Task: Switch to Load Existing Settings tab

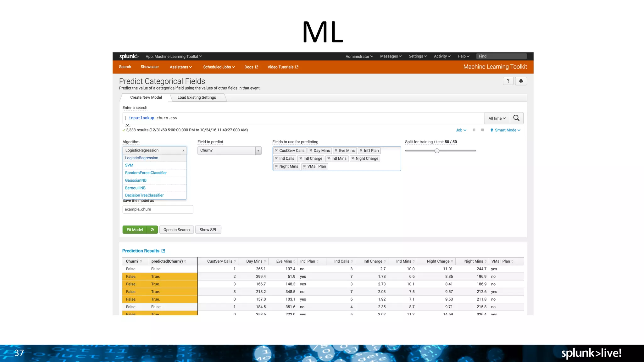Action: pyautogui.click(x=197, y=97)
